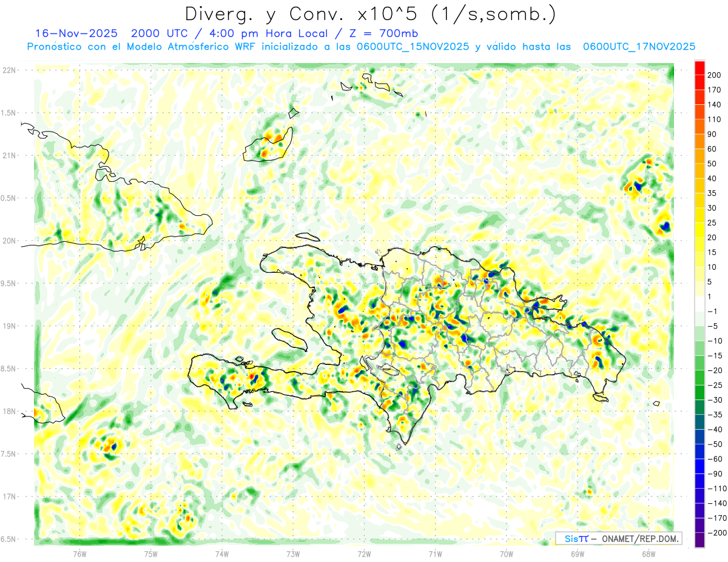Click the "17N" latitude label
Viewport: 728px width, 562px height.
[9, 497]
